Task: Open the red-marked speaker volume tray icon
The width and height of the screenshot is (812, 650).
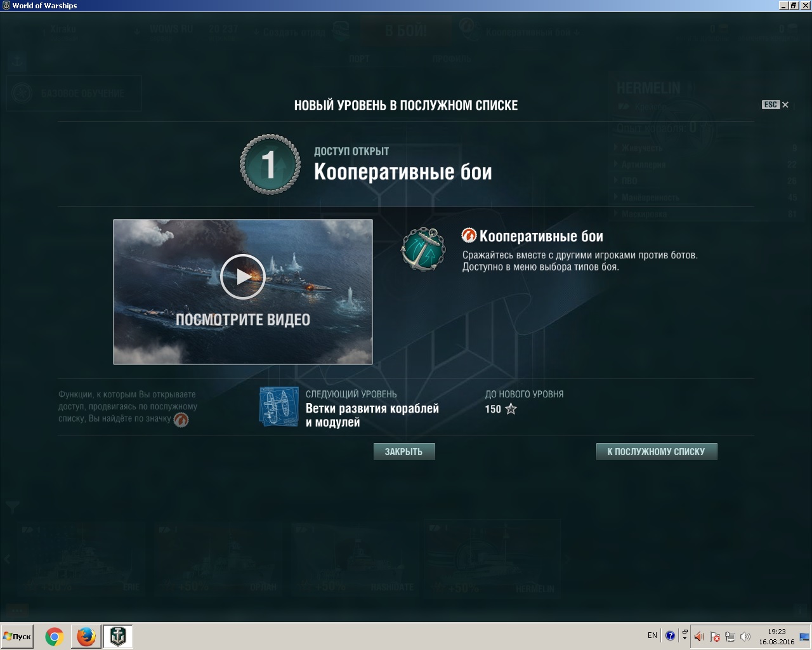Action: (699, 636)
